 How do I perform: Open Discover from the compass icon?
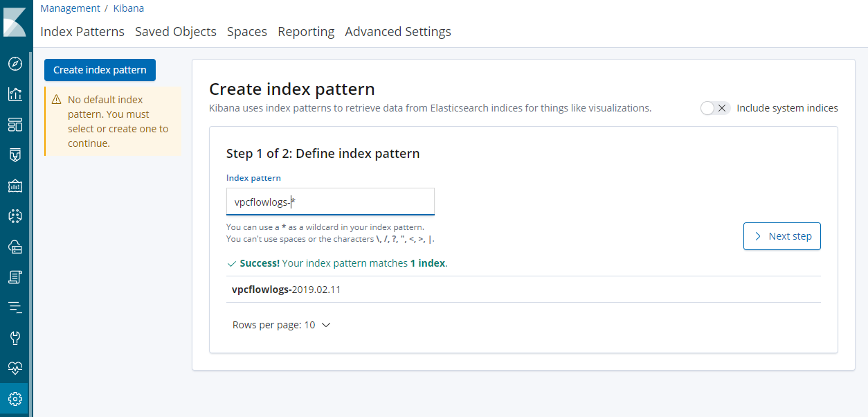(15, 64)
